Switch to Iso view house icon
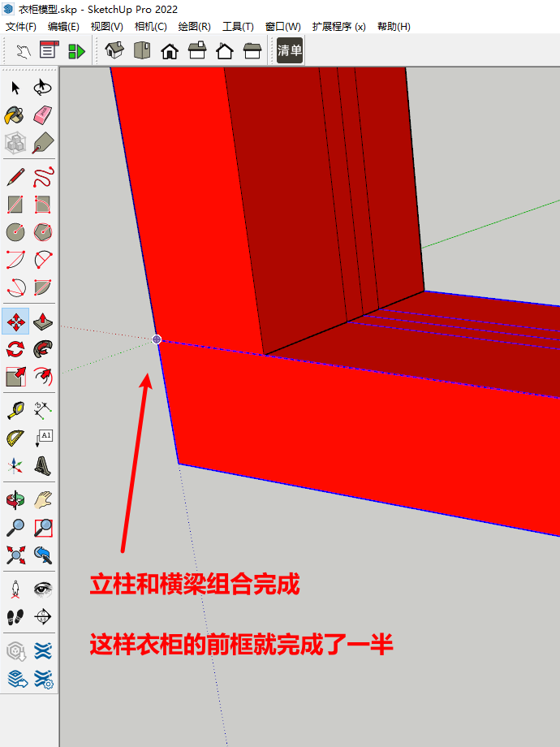 [x=114, y=50]
